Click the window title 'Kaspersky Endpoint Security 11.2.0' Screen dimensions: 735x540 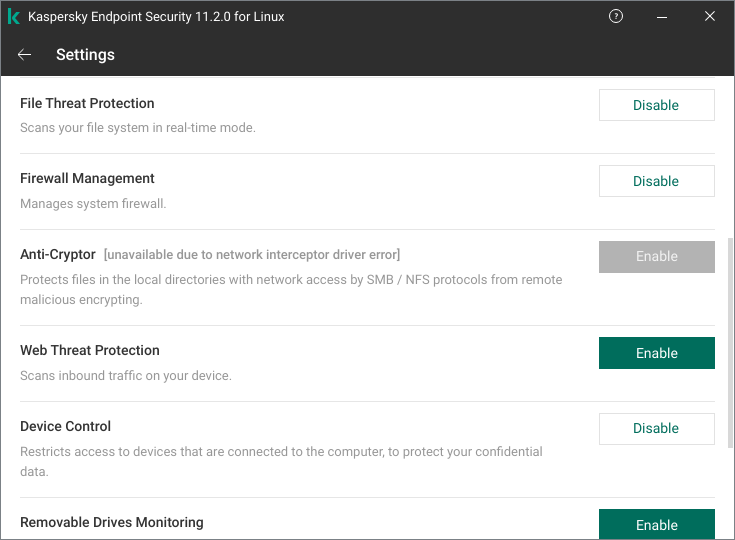point(156,16)
